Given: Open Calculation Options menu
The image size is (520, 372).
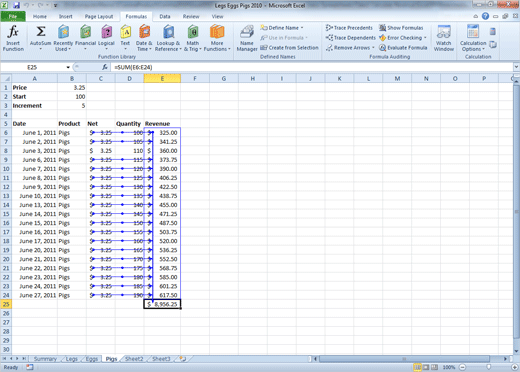Looking at the screenshot, I should (x=473, y=38).
